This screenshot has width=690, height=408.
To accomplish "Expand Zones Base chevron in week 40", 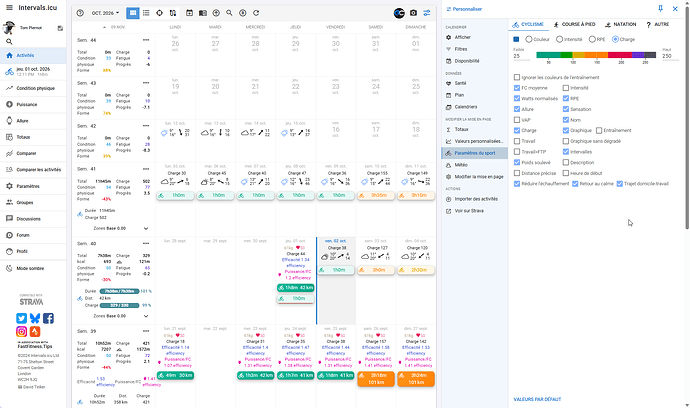I will click(x=146, y=316).
